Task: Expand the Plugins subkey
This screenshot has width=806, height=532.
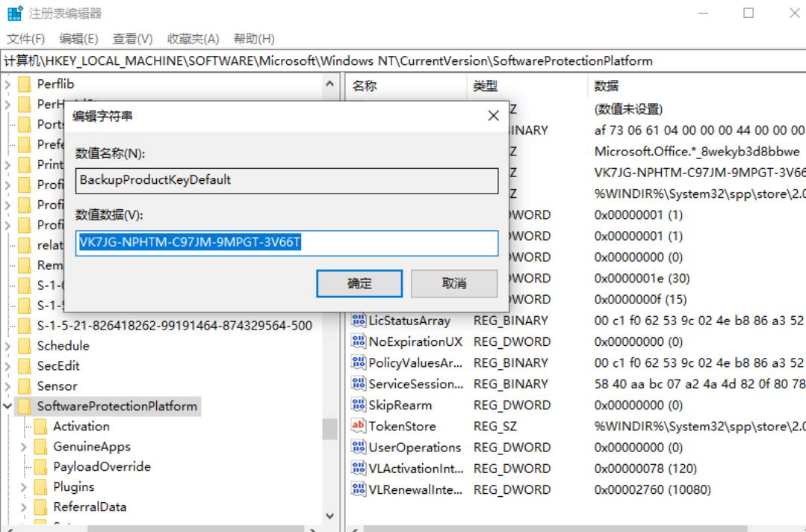Action: point(24,486)
